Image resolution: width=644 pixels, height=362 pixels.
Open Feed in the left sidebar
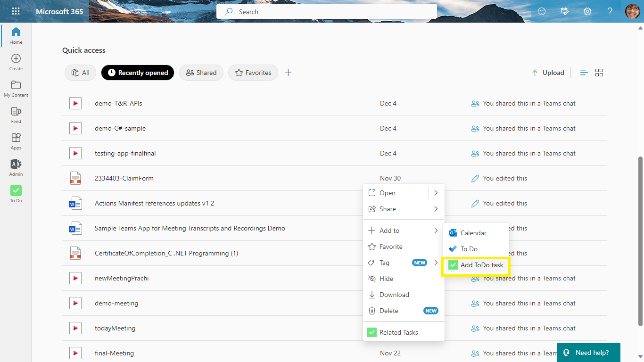(16, 115)
